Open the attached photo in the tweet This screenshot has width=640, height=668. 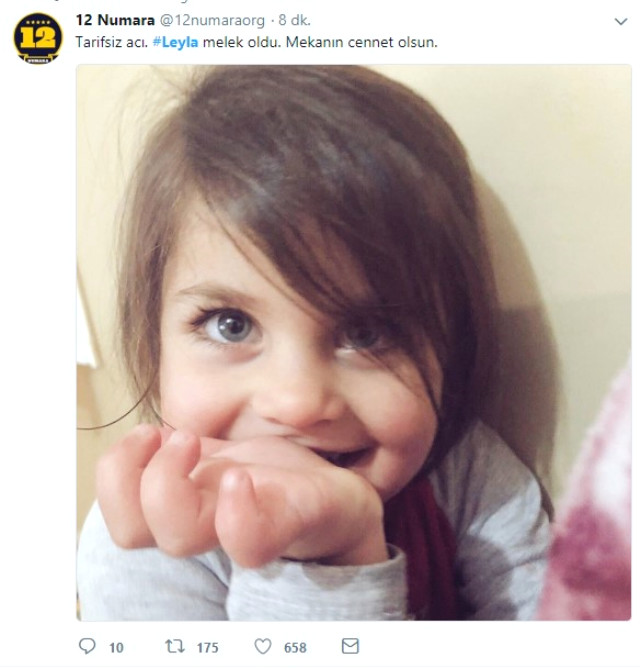[354, 342]
